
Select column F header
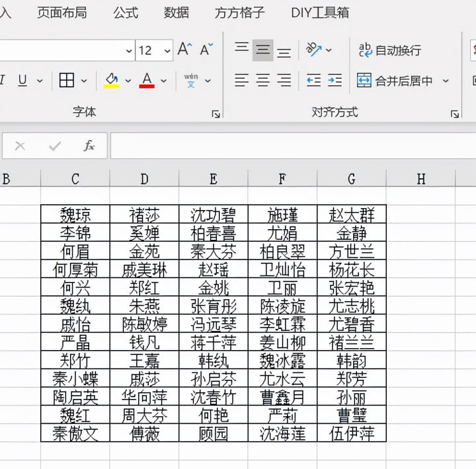pyautogui.click(x=282, y=178)
